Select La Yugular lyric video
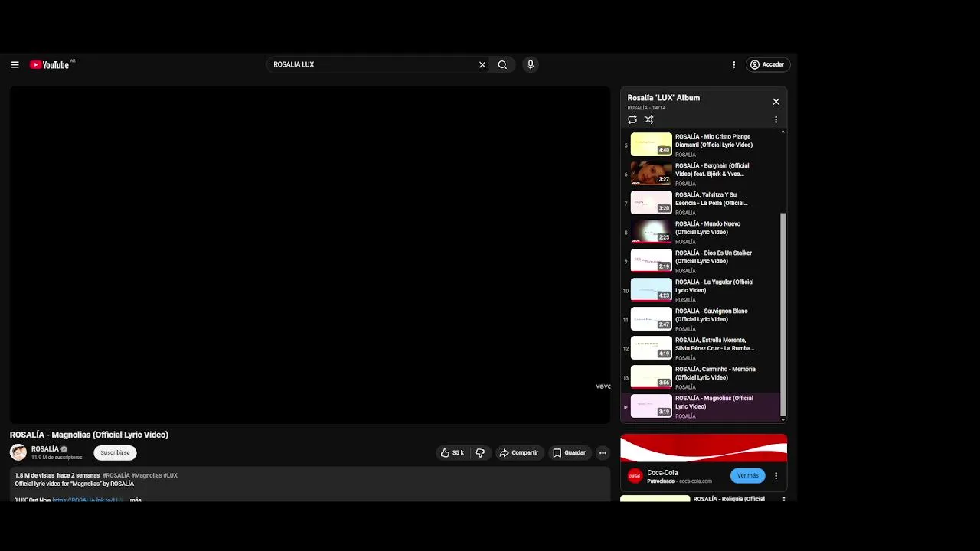 pos(701,290)
